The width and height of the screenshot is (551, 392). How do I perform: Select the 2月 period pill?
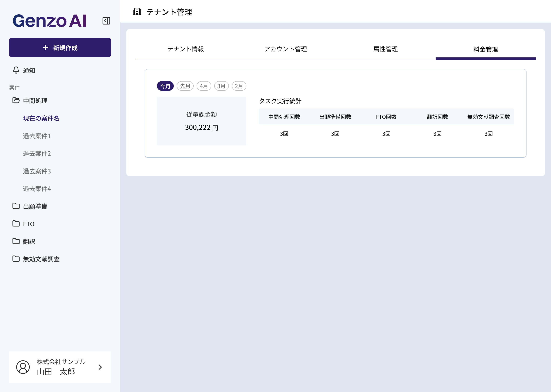click(239, 86)
